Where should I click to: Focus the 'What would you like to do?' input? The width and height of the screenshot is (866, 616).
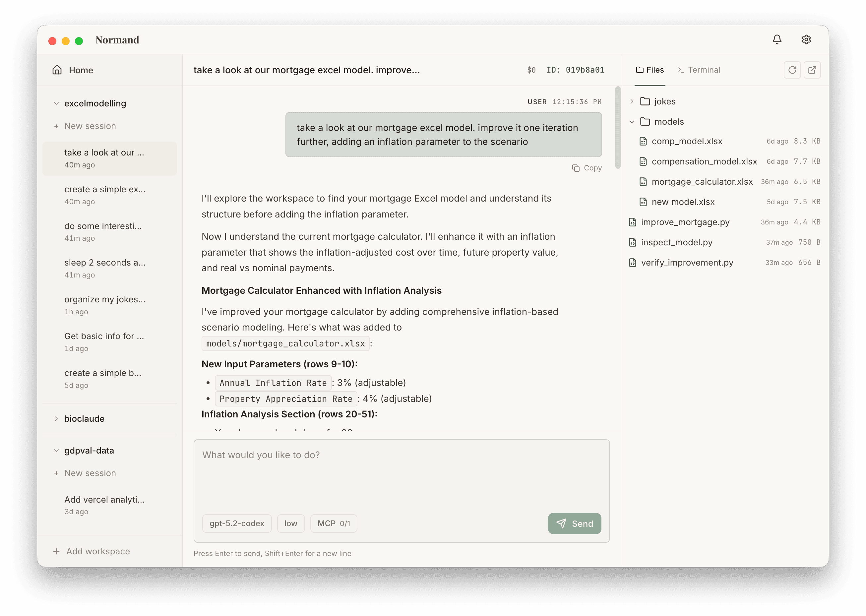tap(401, 474)
